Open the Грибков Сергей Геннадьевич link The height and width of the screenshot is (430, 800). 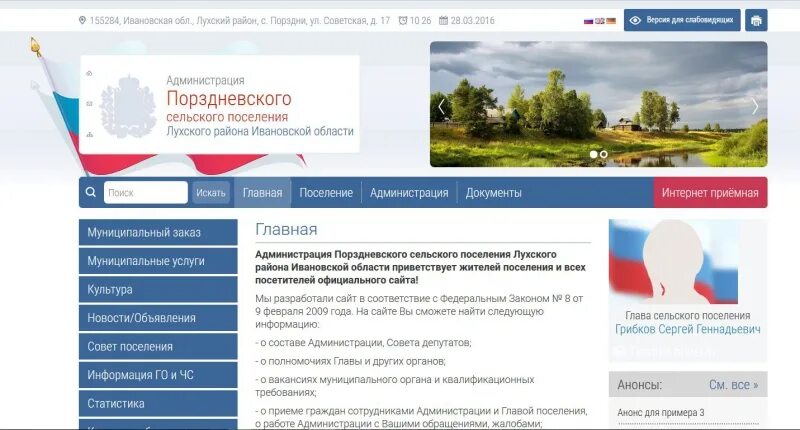(688, 329)
